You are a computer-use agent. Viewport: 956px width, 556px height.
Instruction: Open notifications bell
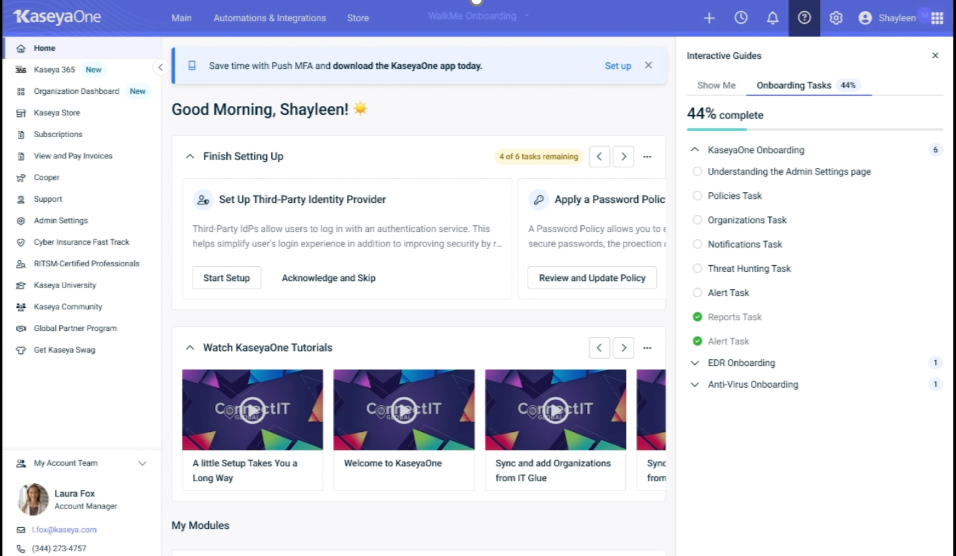(772, 18)
